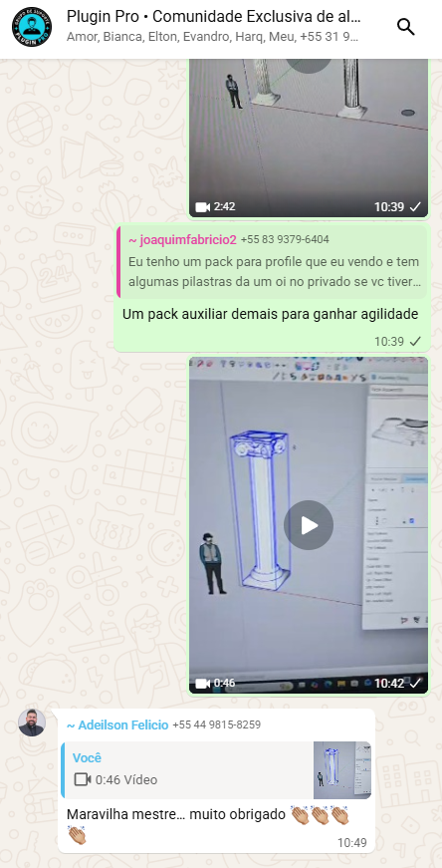Screen dimensions: 442x868
Task: Click the sender name Adeilson Felicio
Action: [117, 725]
